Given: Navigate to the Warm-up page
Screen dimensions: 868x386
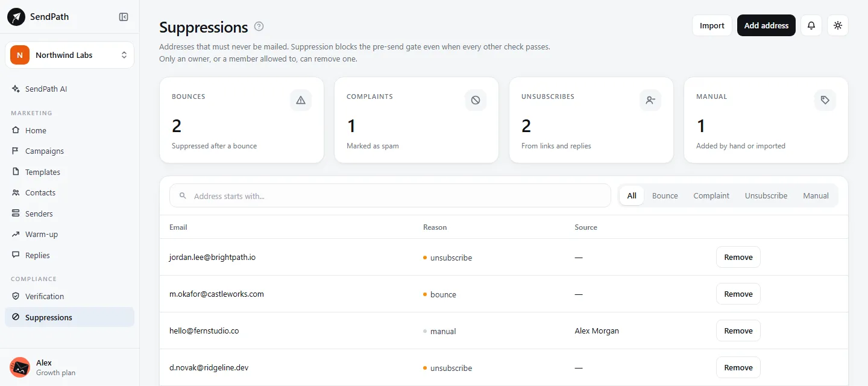Looking at the screenshot, I should (69, 234).
